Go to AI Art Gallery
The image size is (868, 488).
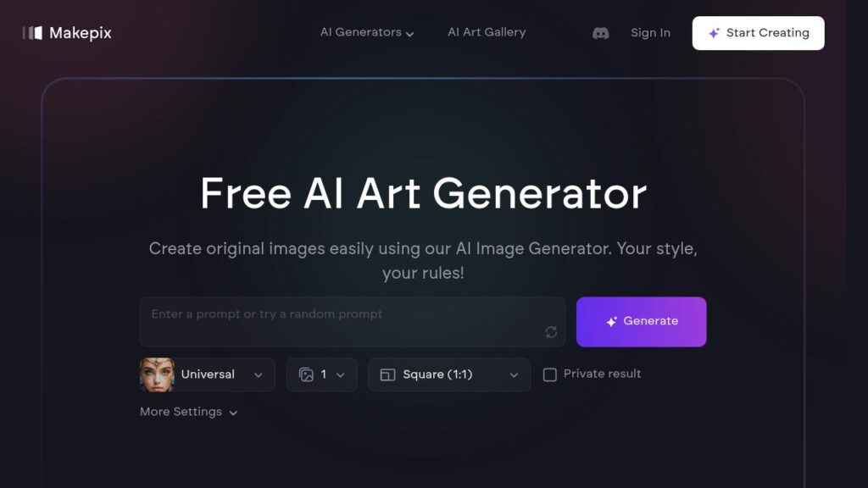487,32
